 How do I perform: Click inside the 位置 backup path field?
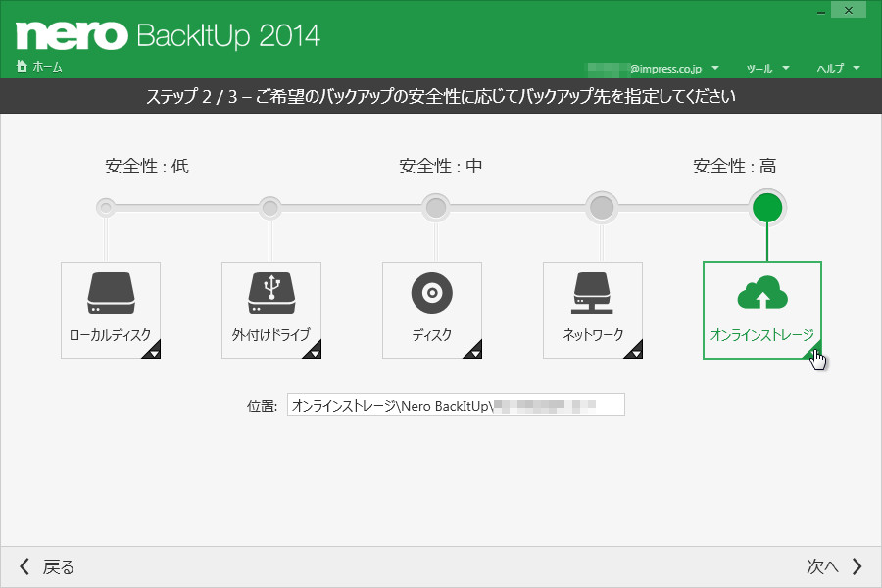tap(456, 404)
